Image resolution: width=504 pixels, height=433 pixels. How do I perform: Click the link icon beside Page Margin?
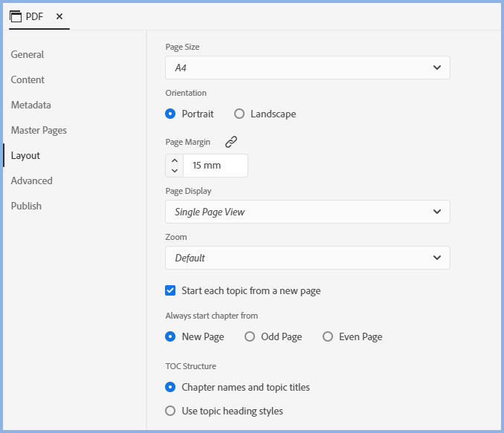coord(231,142)
